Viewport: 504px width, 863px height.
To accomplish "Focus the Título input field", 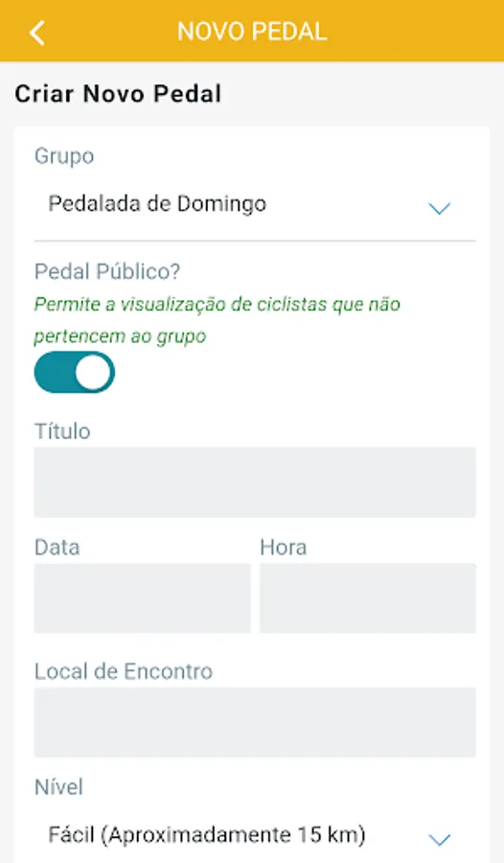I will (255, 482).
